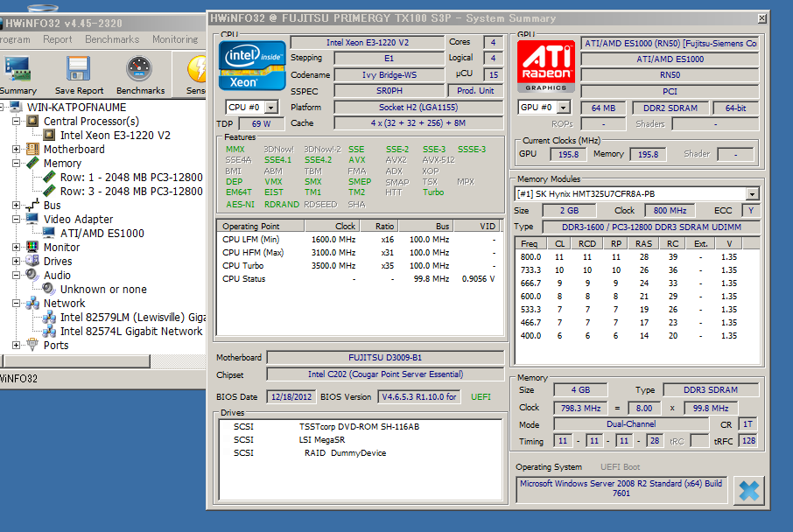Select the Video Adapter tree node

coord(78,219)
